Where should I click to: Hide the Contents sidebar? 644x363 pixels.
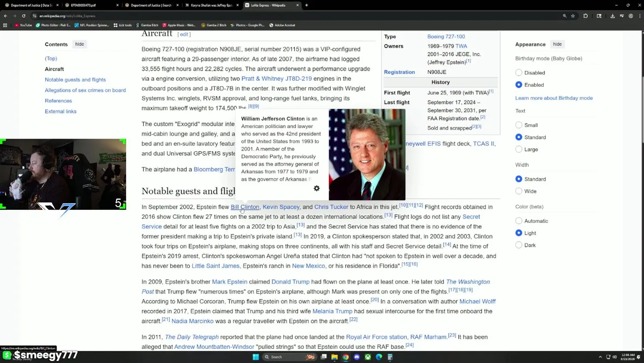pos(79,44)
